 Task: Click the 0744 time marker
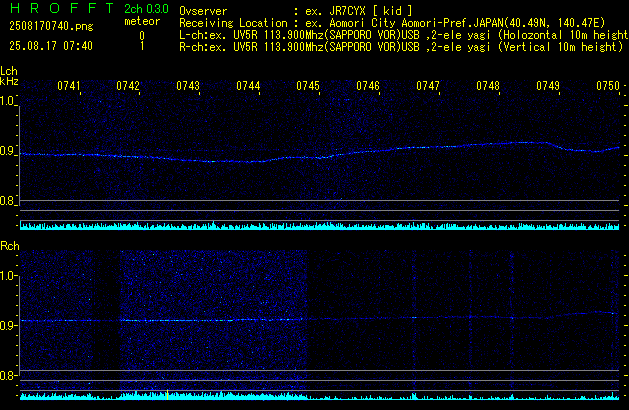point(248,86)
